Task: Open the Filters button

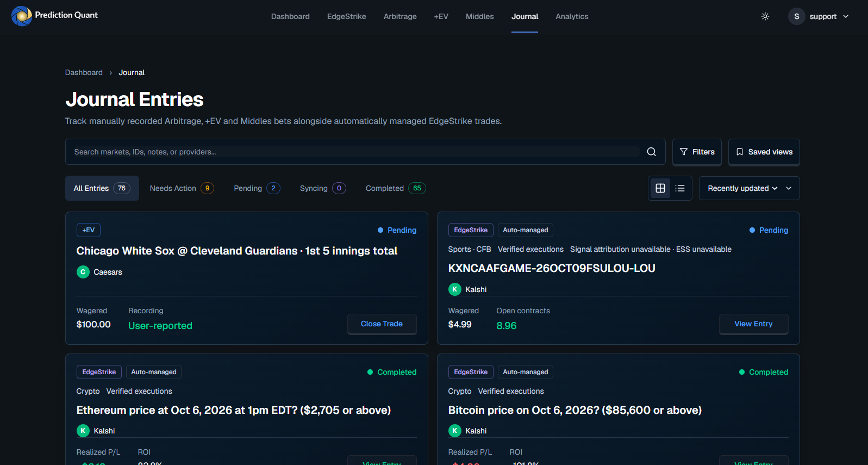Action: 697,152
